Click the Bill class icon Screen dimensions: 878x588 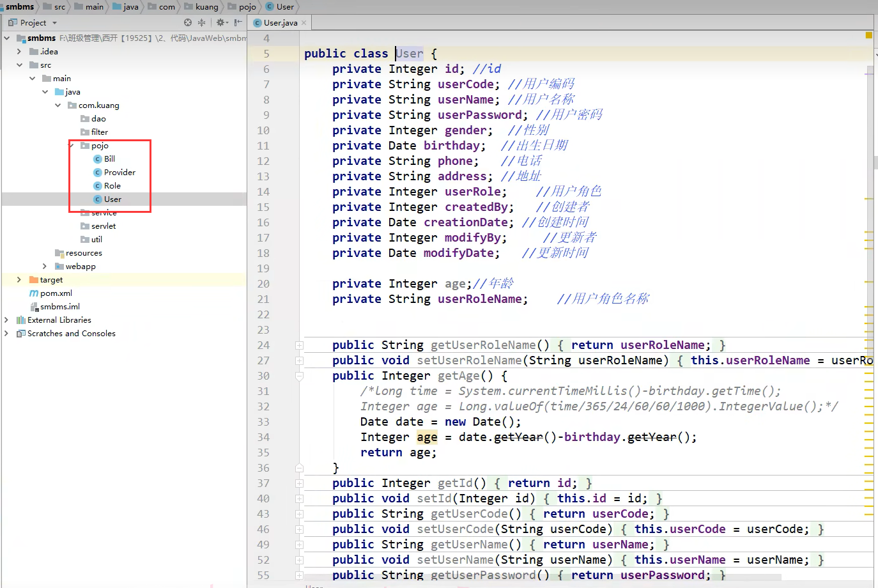pos(98,159)
